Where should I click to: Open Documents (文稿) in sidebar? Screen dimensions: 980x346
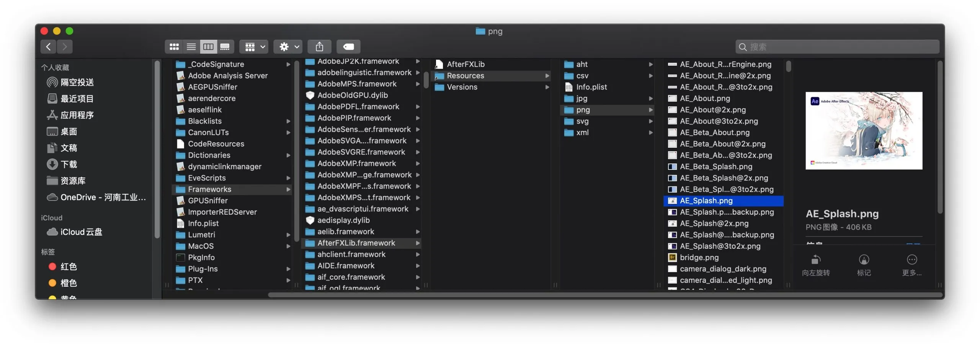click(x=62, y=148)
